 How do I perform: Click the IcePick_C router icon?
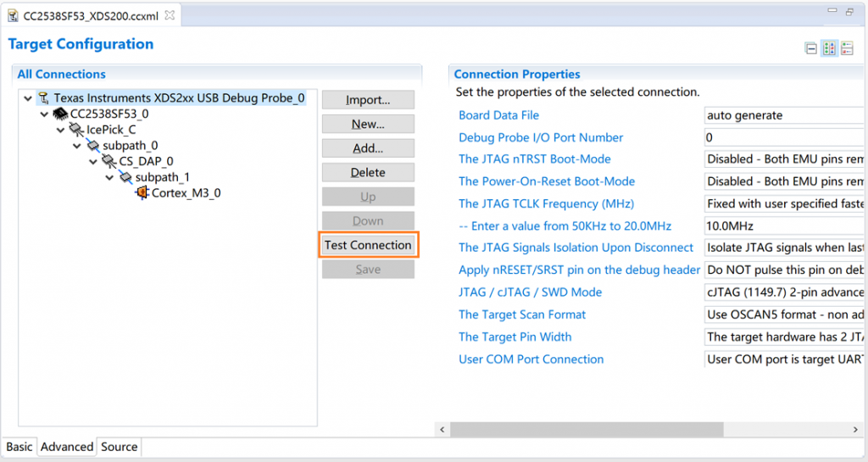76,130
